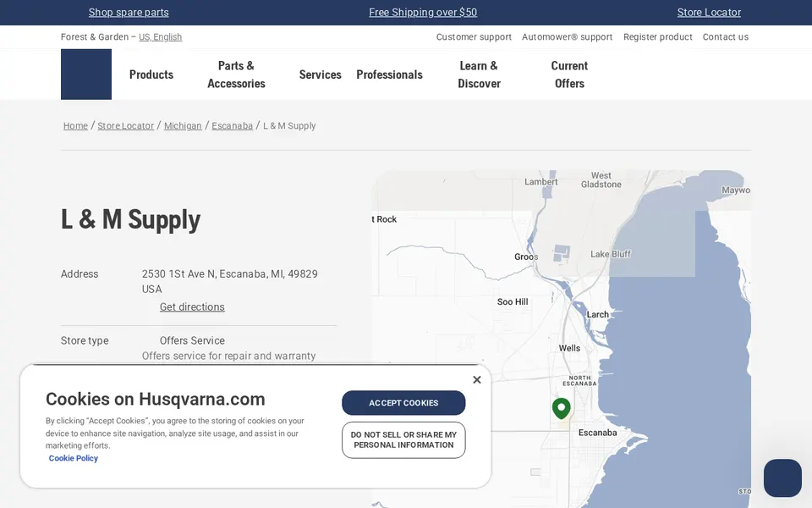The width and height of the screenshot is (812, 508).
Task: Click the Michigan breadcrumb
Action: coord(183,126)
